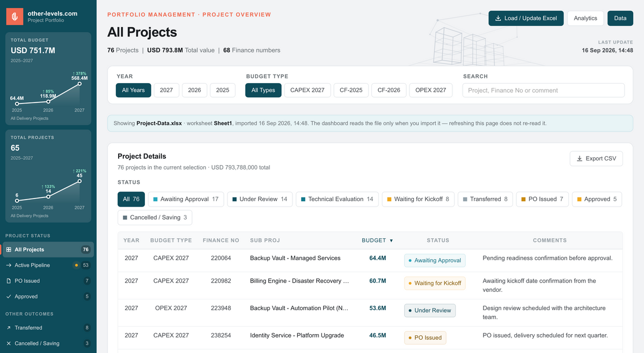
Task: Click the Awaiting Approval badge in row 220064
Action: (x=435, y=260)
